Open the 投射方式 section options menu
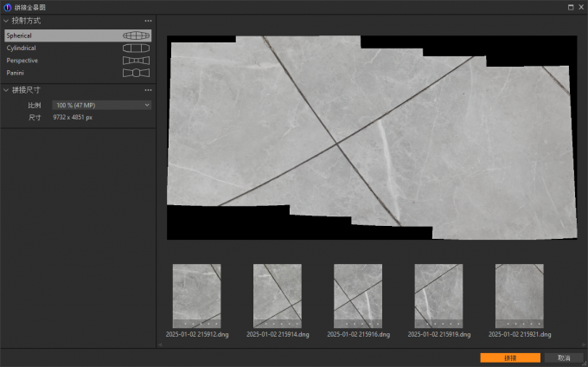Image resolution: width=588 pixels, height=367 pixels. point(148,21)
